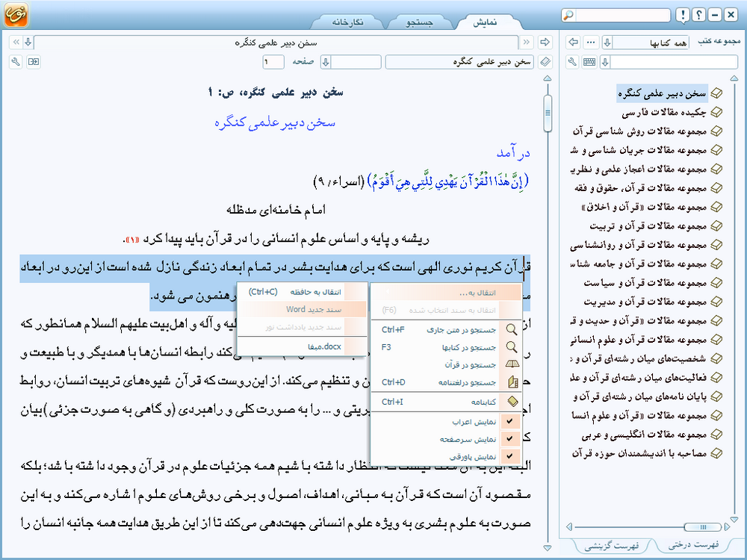Click the yellow book icon for کتابنامه
The width and height of the screenshot is (747, 560).
[512, 402]
